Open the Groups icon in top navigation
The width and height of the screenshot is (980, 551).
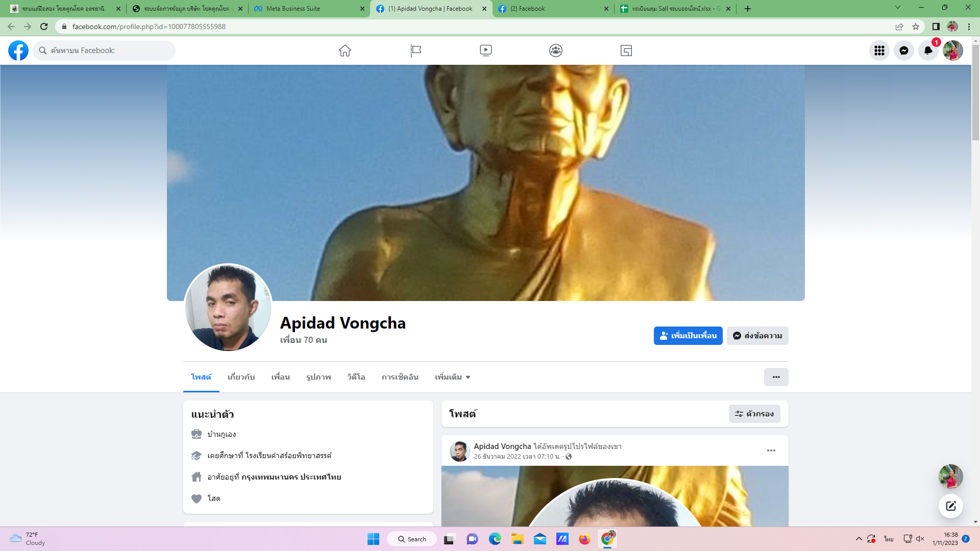coord(556,51)
